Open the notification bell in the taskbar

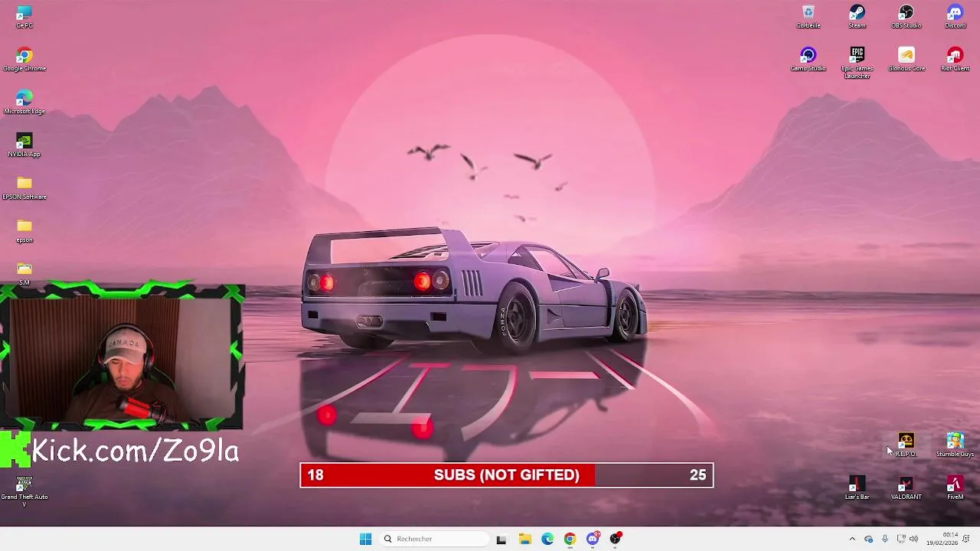(966, 539)
